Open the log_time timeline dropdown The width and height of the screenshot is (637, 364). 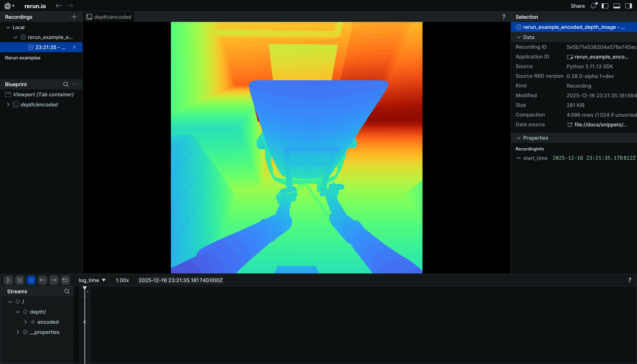pos(92,280)
